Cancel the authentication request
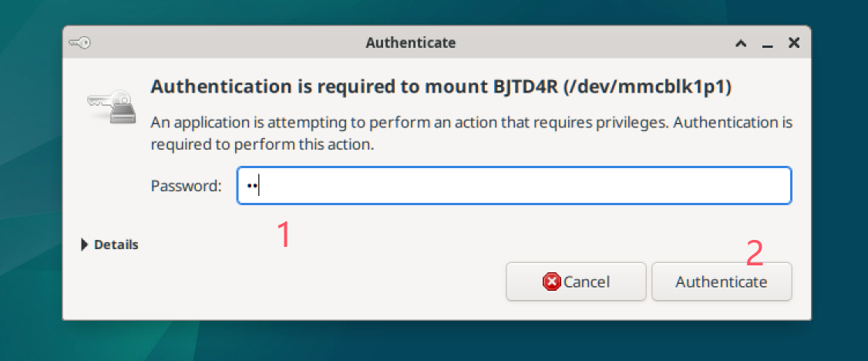Screen dimensions: 868x361 [577, 282]
